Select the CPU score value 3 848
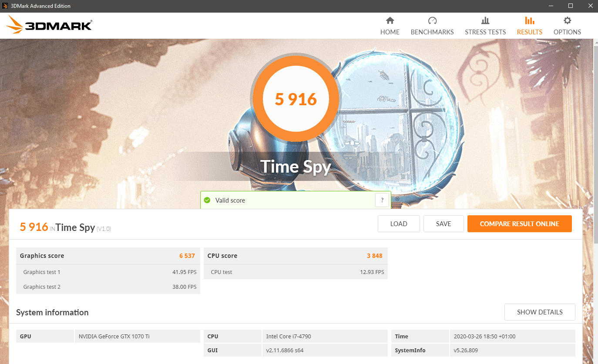Viewport: 598px width, 364px height. [375, 256]
